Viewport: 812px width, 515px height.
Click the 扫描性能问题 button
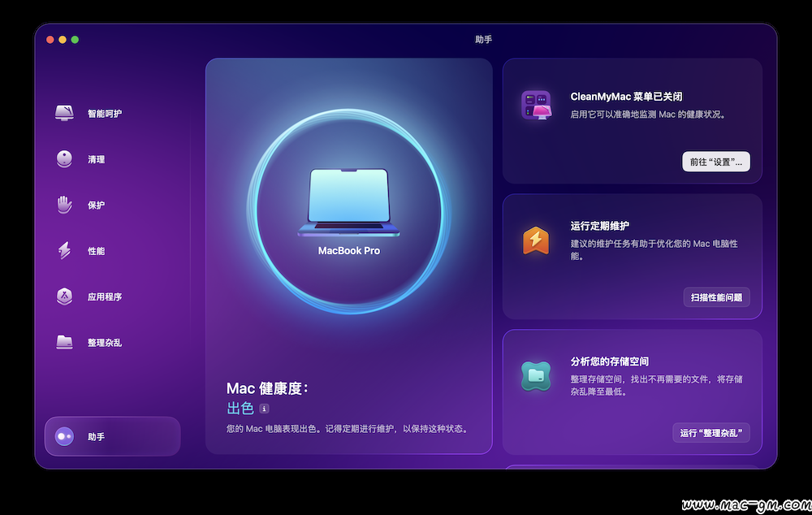(x=716, y=297)
